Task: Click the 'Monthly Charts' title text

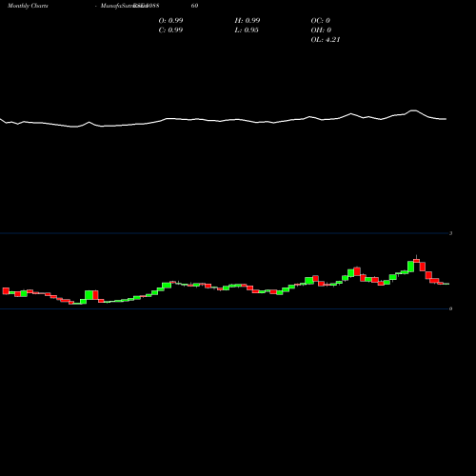Action: tap(28, 6)
